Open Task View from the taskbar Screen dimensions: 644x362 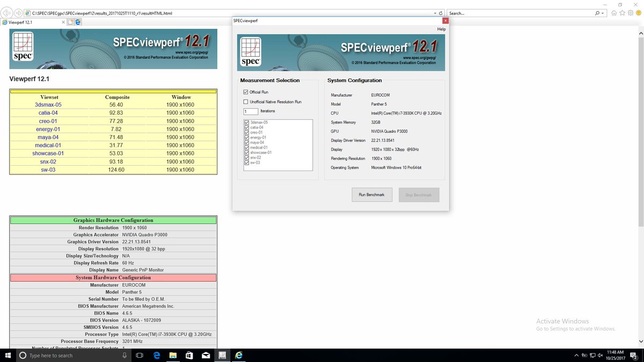tap(140, 355)
